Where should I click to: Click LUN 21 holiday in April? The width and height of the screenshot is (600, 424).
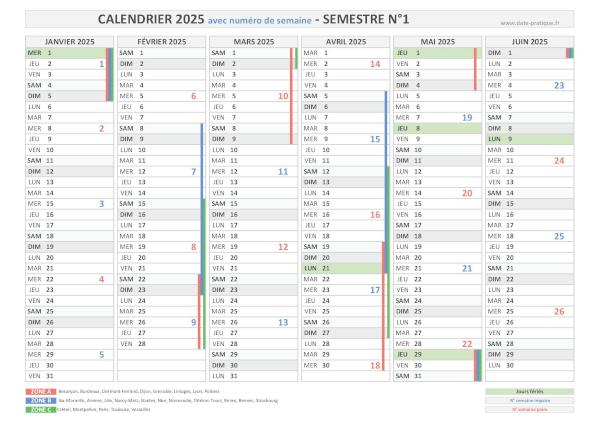click(x=342, y=269)
